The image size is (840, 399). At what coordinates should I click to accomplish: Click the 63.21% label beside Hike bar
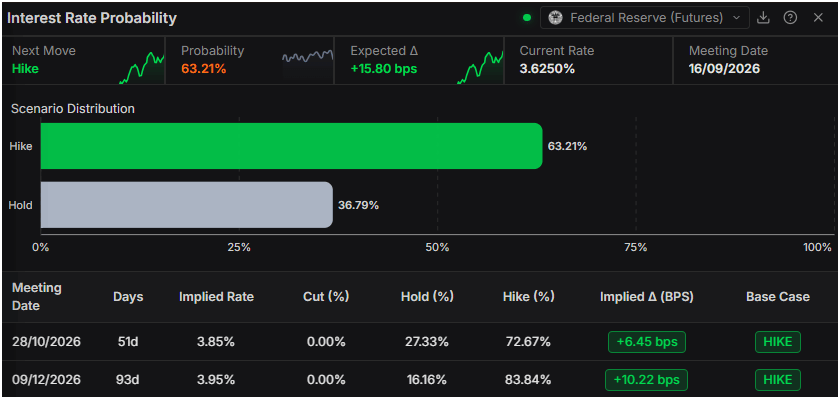(567, 146)
